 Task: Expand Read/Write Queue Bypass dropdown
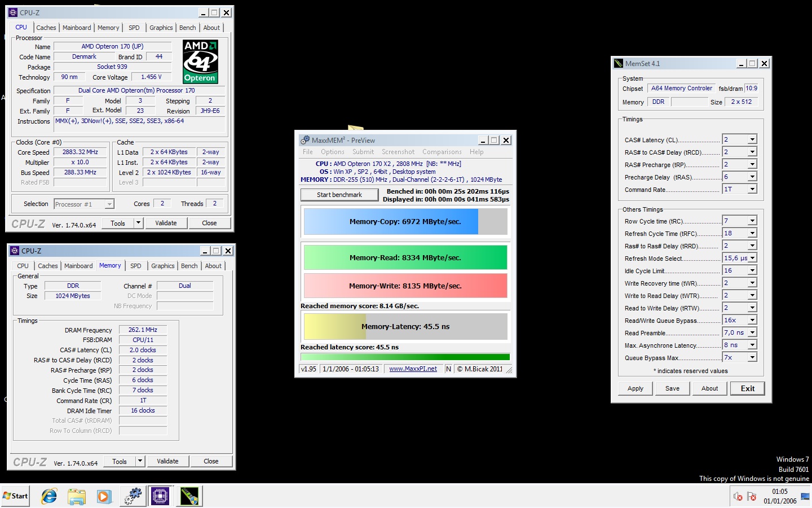pos(752,320)
